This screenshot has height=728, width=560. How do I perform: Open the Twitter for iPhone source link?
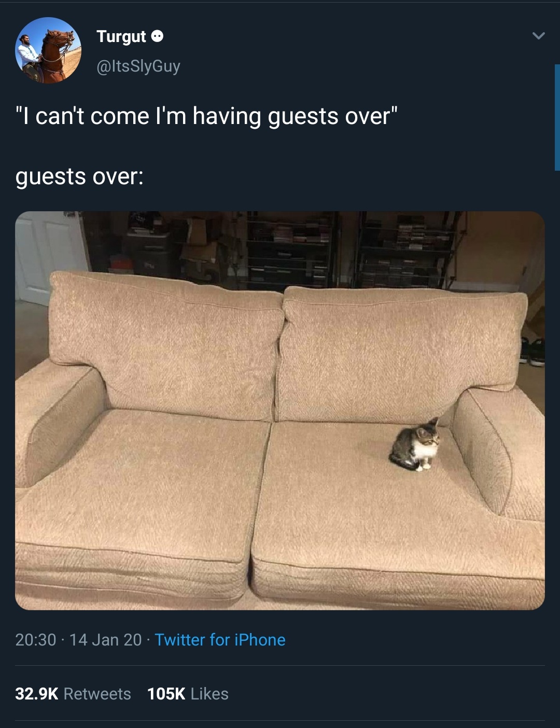click(220, 640)
